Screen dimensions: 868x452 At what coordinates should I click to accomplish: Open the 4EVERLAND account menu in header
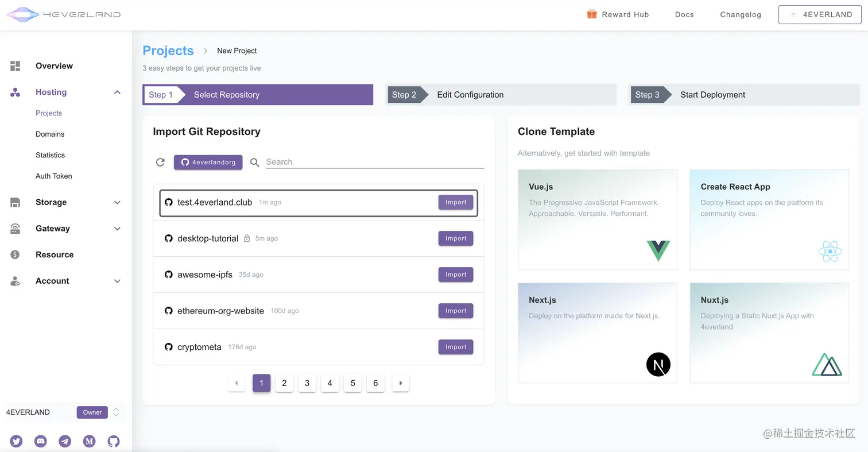pyautogui.click(x=820, y=15)
